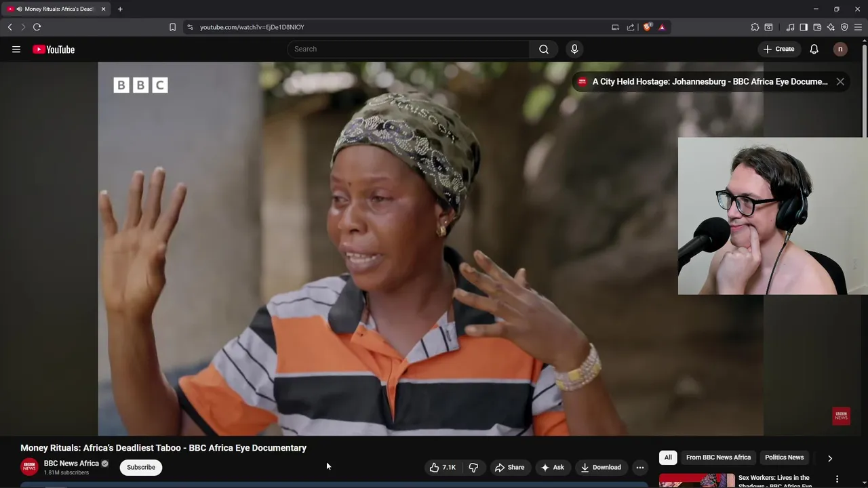
Task: Open the Brave Wallet icon
Action: pos(817,27)
